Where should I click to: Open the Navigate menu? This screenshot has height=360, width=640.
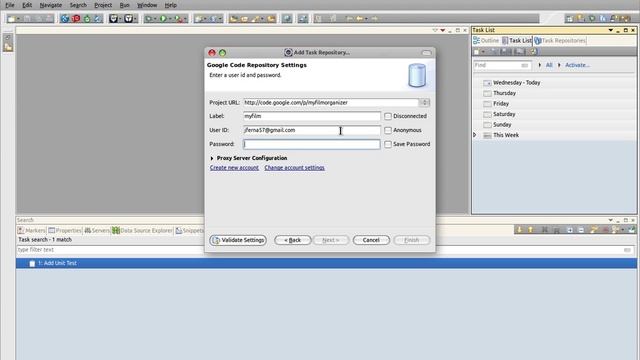point(51,5)
